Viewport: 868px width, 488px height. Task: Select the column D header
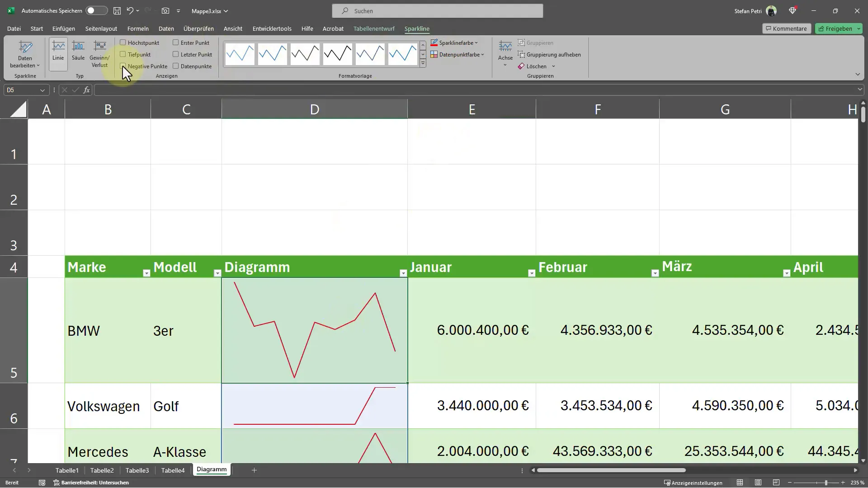pyautogui.click(x=314, y=109)
